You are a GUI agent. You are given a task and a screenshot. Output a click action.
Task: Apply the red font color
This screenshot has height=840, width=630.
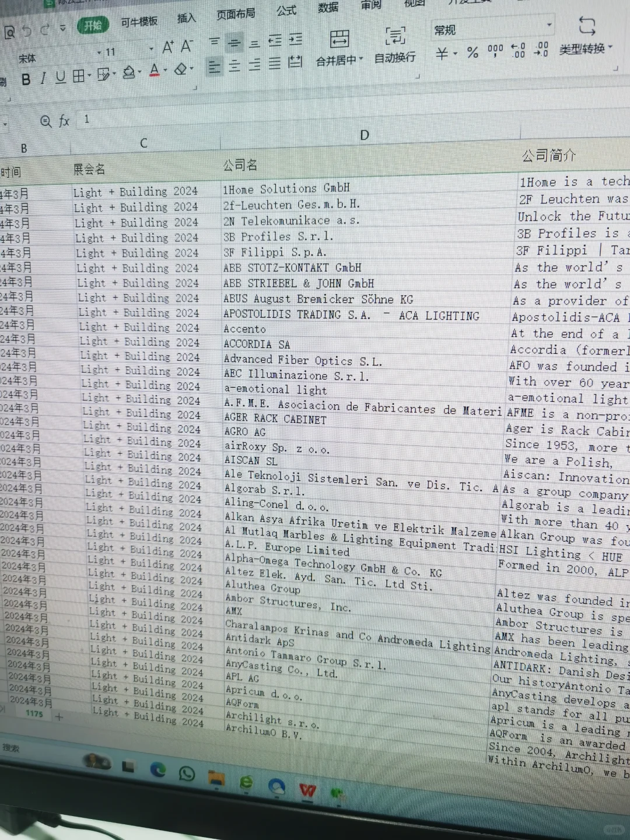pos(154,71)
